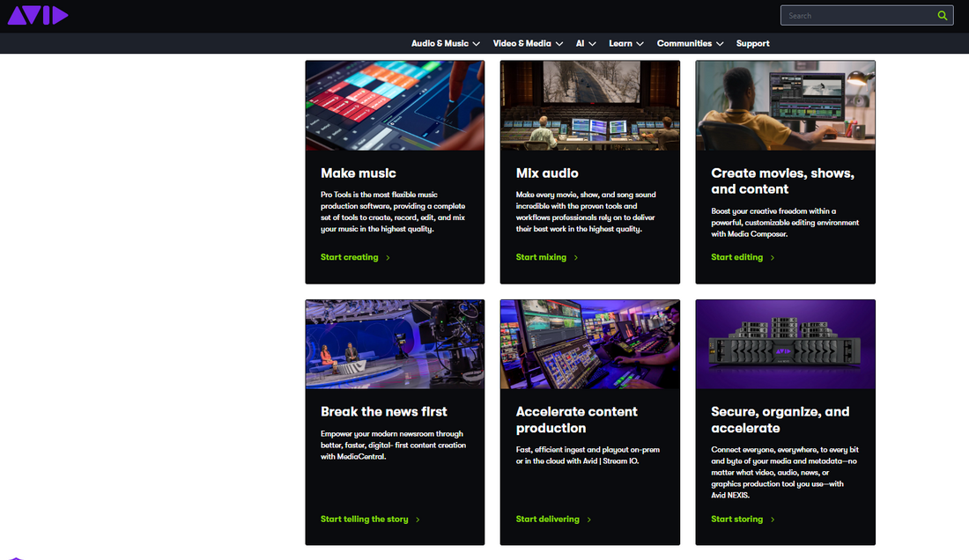Open the Mix audio studio image
Screen dimensions: 969x560
coord(589,106)
